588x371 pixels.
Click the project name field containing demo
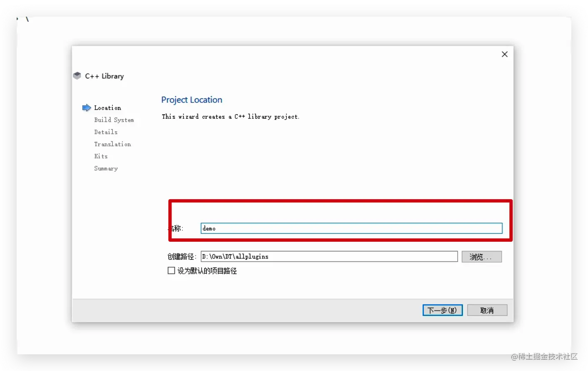point(351,228)
